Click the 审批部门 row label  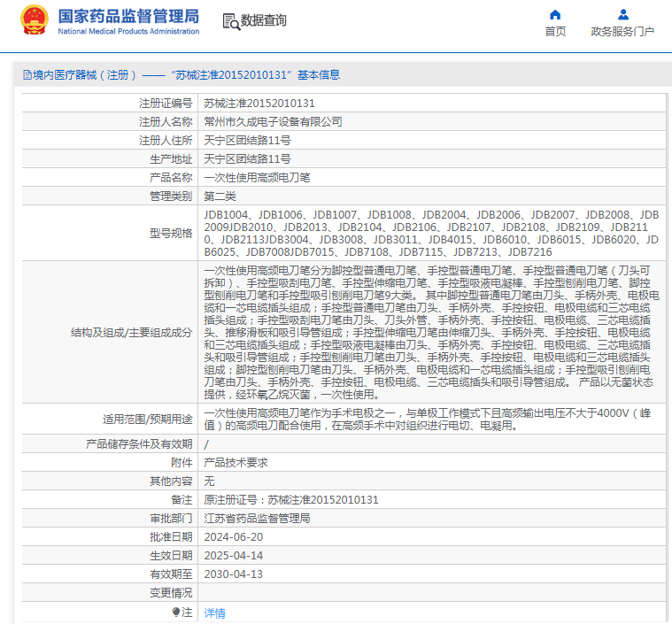(x=171, y=519)
